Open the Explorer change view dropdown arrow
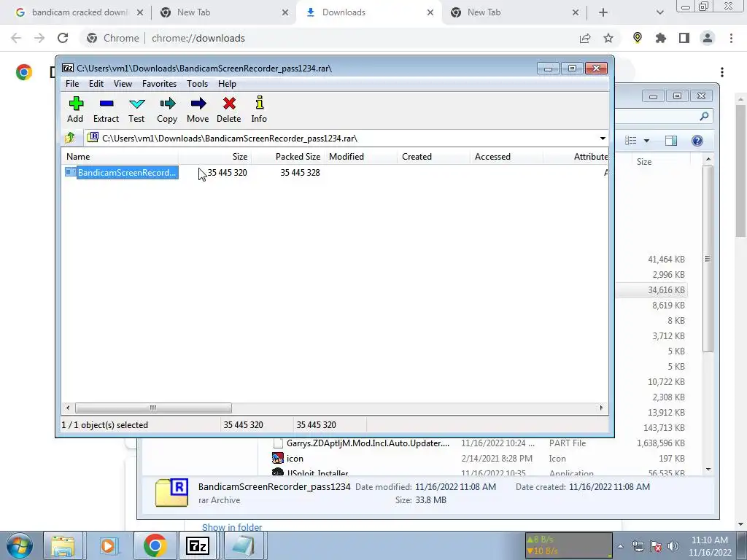This screenshot has width=747, height=560. (646, 141)
